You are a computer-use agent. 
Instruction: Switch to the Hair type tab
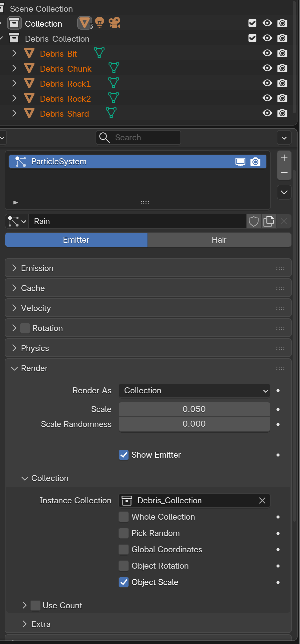[219, 240]
